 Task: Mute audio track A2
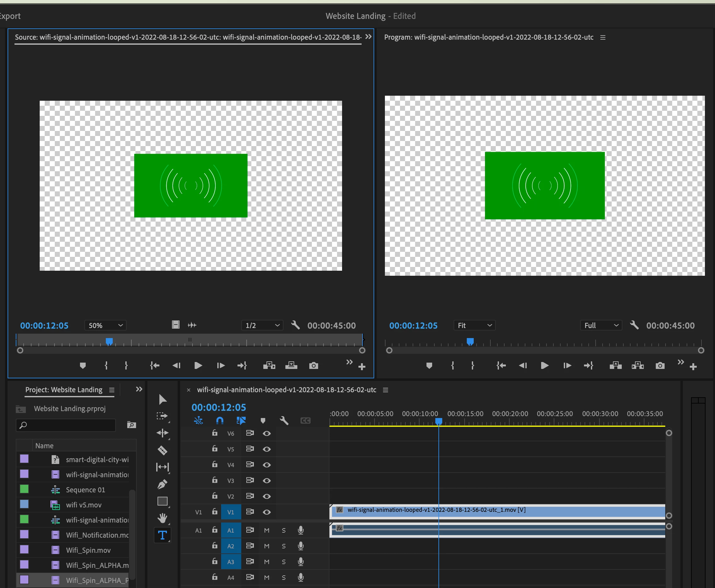click(267, 546)
